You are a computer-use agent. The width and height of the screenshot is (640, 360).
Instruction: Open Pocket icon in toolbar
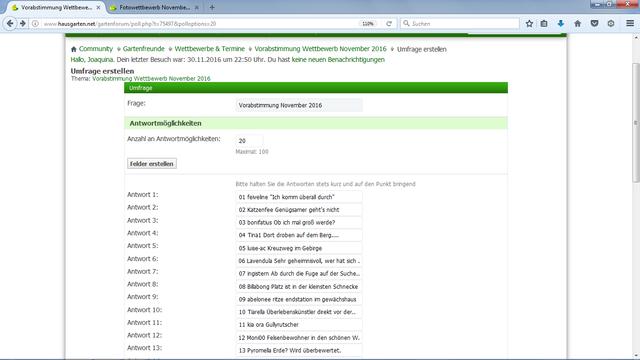pos(594,24)
